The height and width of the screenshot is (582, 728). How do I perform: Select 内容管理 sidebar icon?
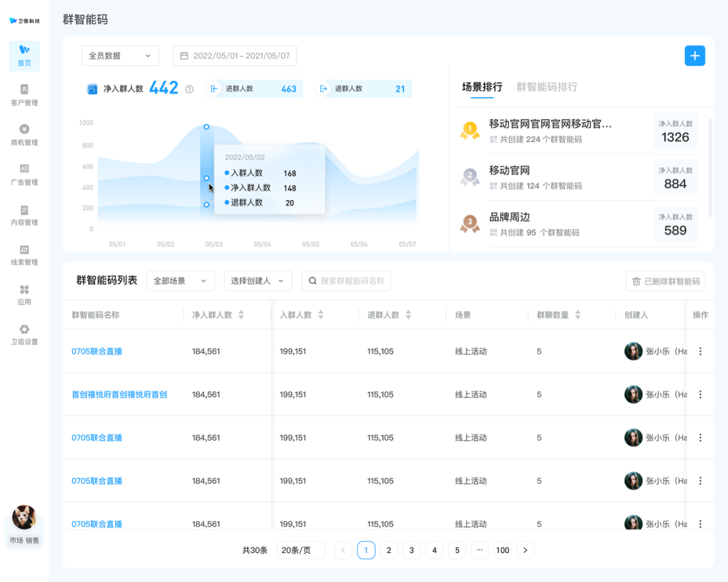(24, 215)
